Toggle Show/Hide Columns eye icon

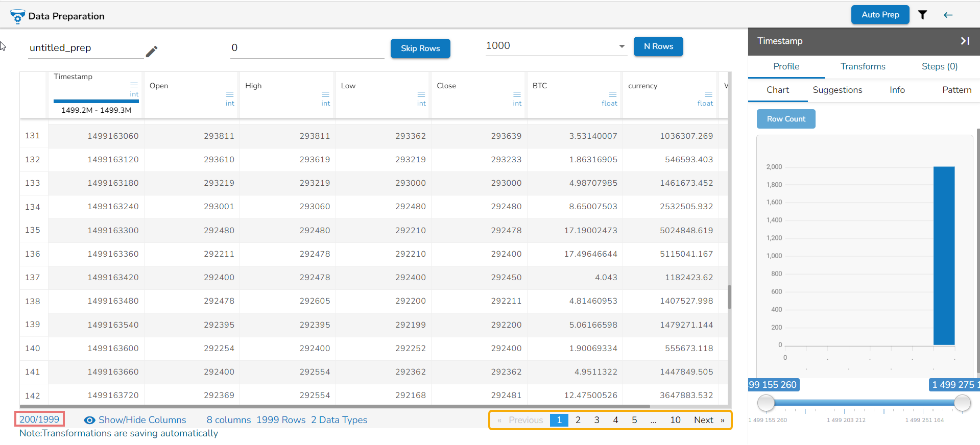point(89,420)
